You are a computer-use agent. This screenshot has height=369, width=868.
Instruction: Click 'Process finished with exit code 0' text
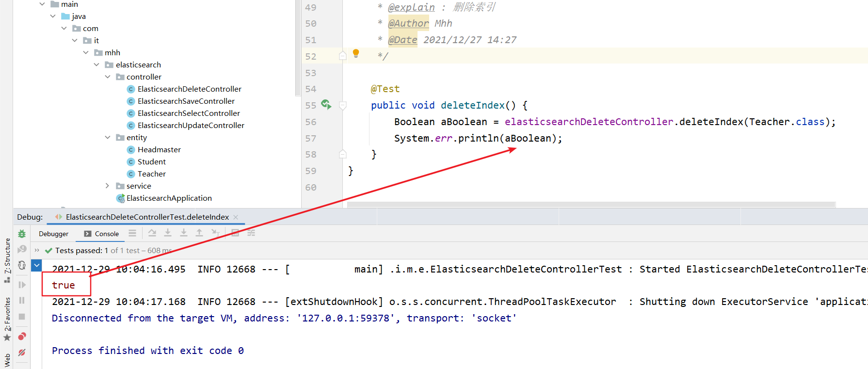point(148,351)
